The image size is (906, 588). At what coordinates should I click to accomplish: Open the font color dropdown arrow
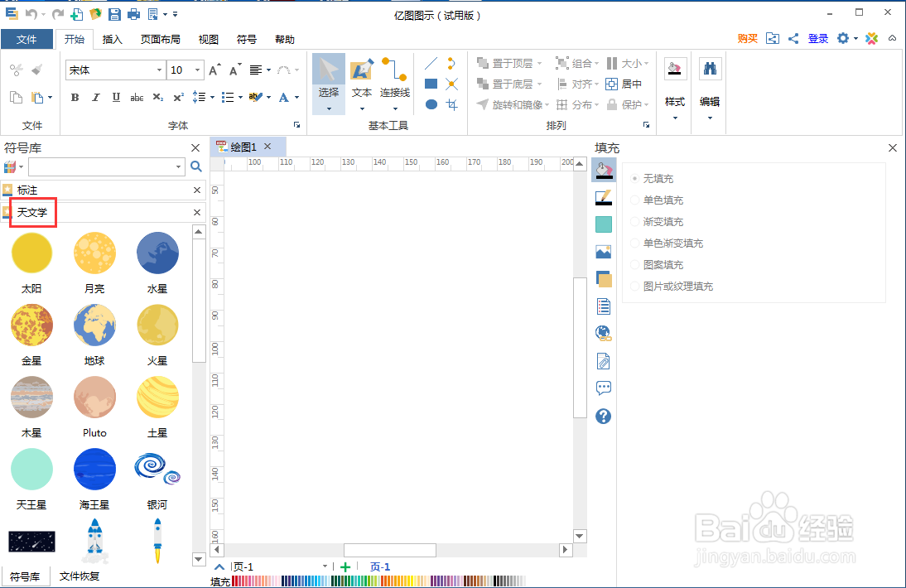click(297, 97)
